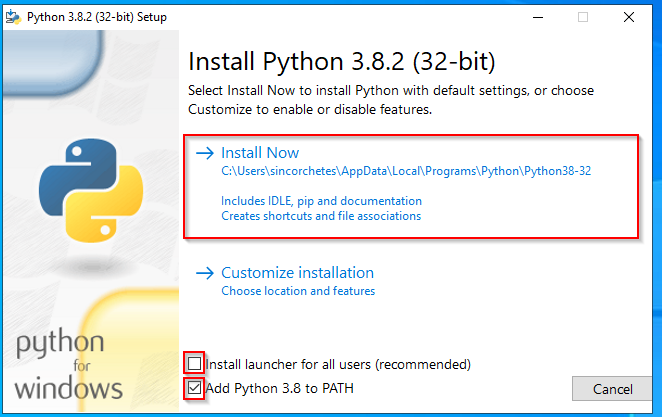662x417 pixels.
Task: Click "Includes IDLE, pip and documentation" text
Action: [321, 200]
